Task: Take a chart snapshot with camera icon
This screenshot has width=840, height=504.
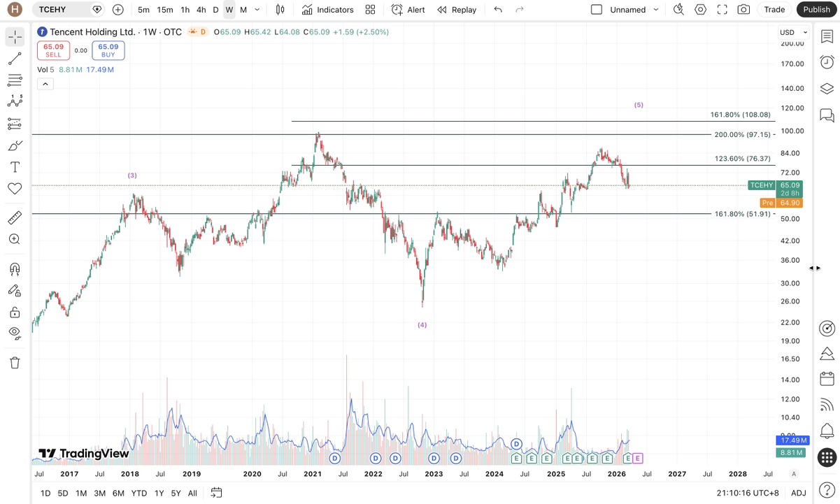Action: 743,10
